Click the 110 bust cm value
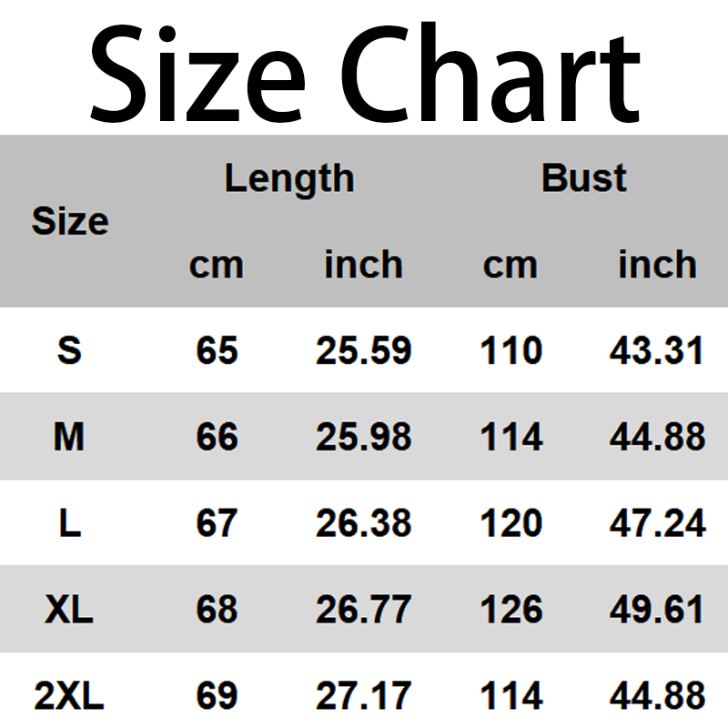 511,350
